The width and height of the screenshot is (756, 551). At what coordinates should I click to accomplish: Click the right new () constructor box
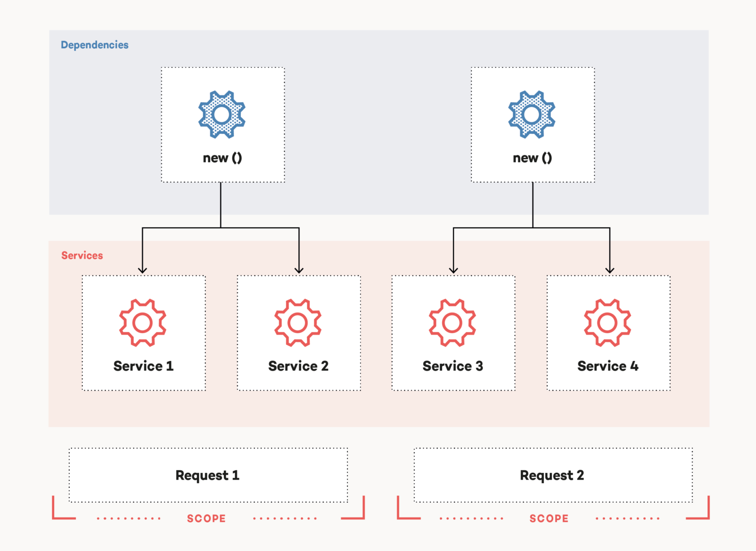(532, 124)
